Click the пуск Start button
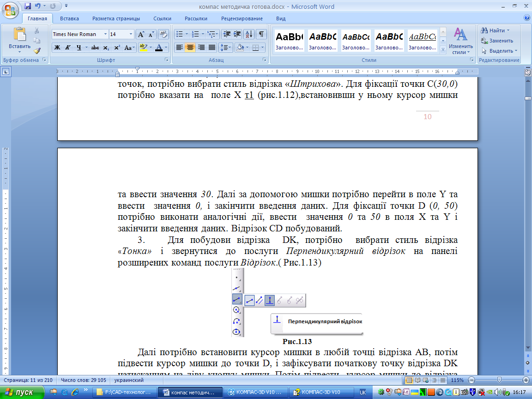Viewport: 532px width, 399px height. point(22,393)
